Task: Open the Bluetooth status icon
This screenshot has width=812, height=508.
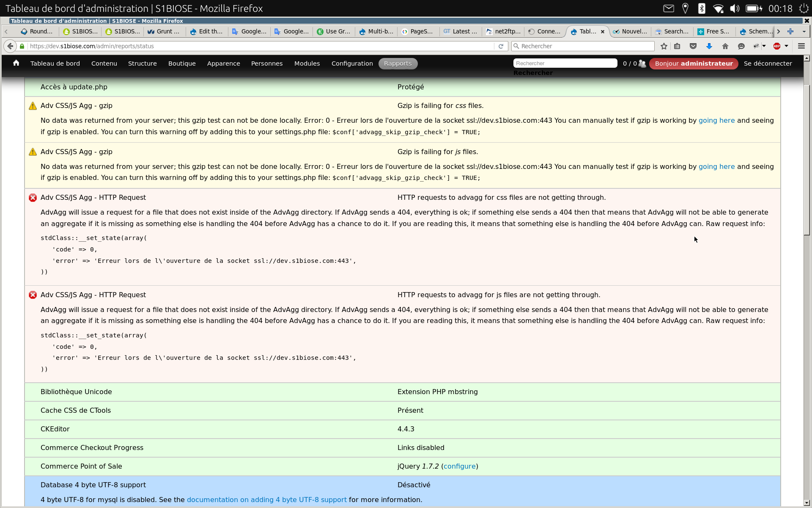Action: (702, 8)
